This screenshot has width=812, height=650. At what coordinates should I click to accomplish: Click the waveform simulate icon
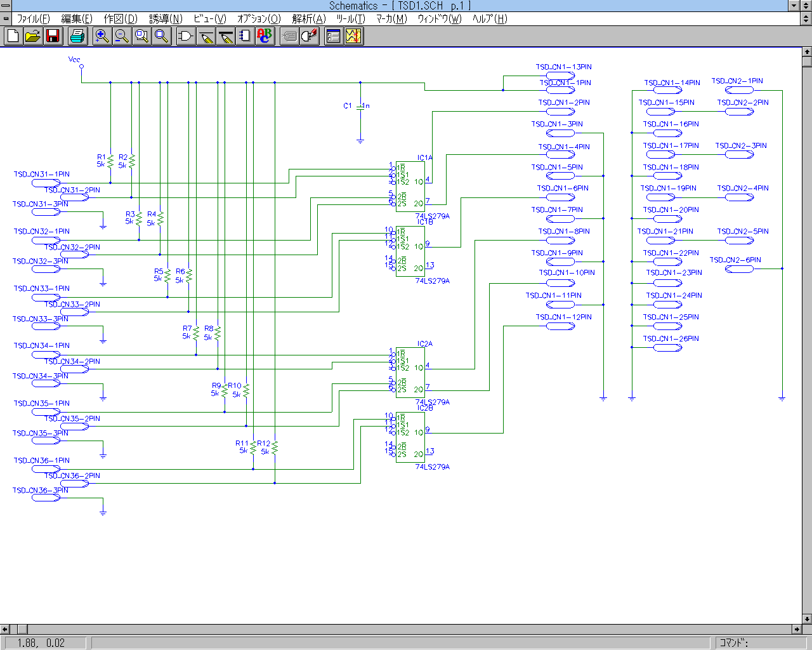353,36
